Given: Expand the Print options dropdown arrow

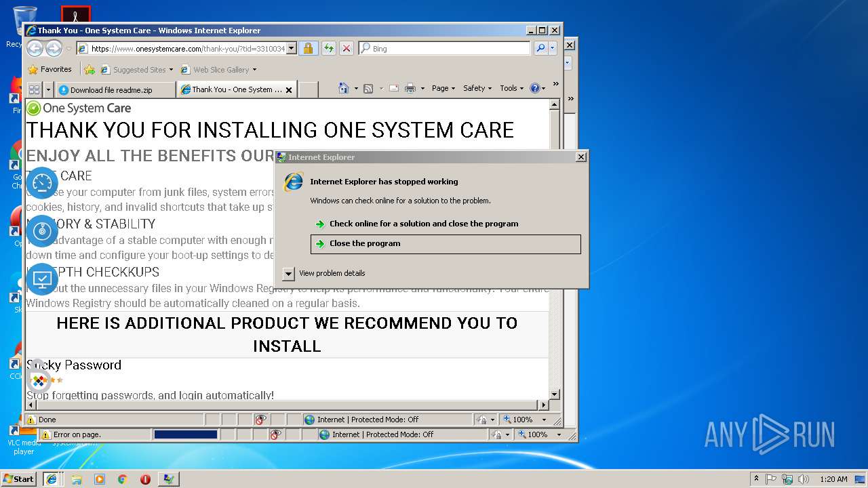Looking at the screenshot, I should click(422, 88).
